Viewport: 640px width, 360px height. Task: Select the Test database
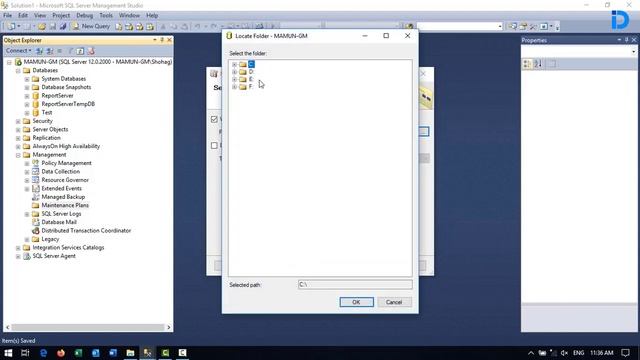pyautogui.click(x=47, y=112)
